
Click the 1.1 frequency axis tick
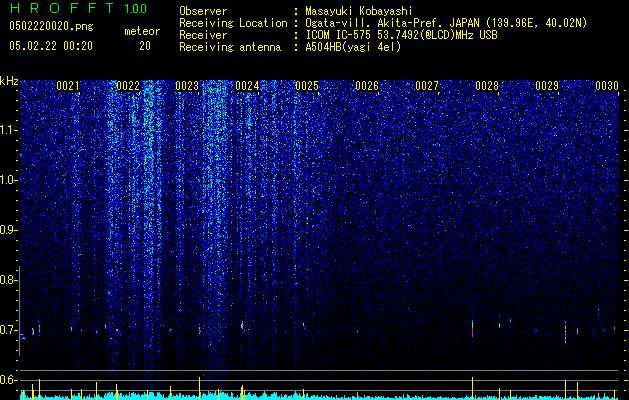pyautogui.click(x=8, y=130)
